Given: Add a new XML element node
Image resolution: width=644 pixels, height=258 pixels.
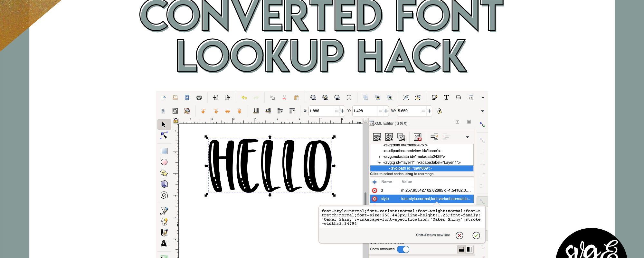Looking at the screenshot, I should pos(377,137).
